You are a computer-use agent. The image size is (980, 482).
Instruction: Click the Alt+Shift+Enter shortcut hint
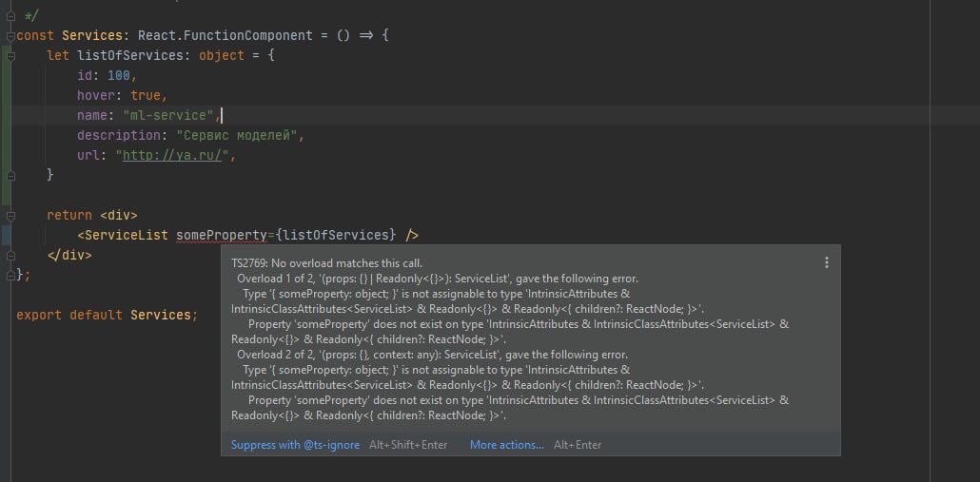click(408, 445)
